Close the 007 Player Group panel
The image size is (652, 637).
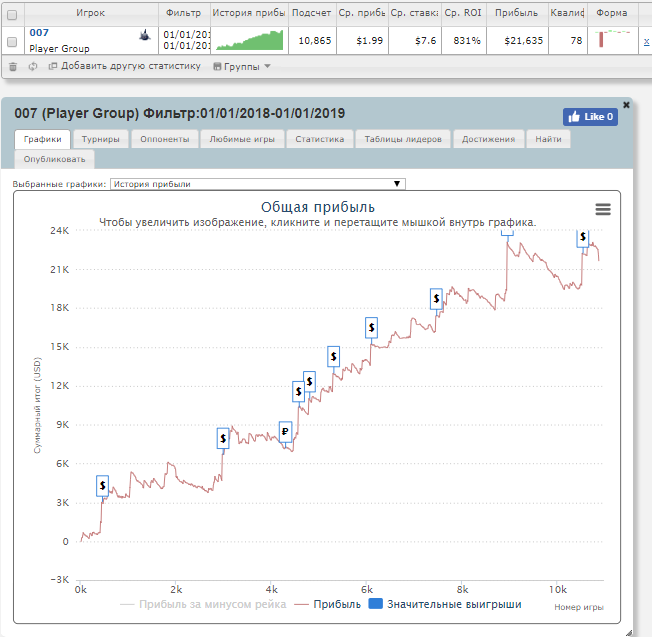pos(626,105)
